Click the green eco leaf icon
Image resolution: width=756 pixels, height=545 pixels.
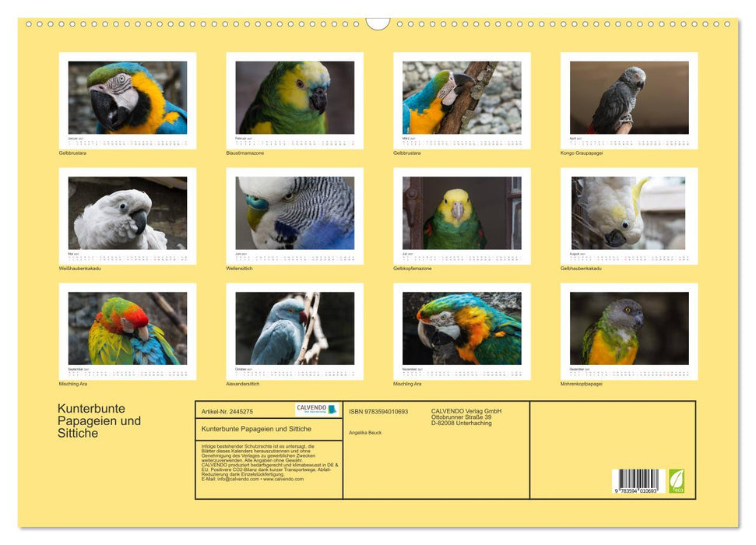tap(677, 481)
